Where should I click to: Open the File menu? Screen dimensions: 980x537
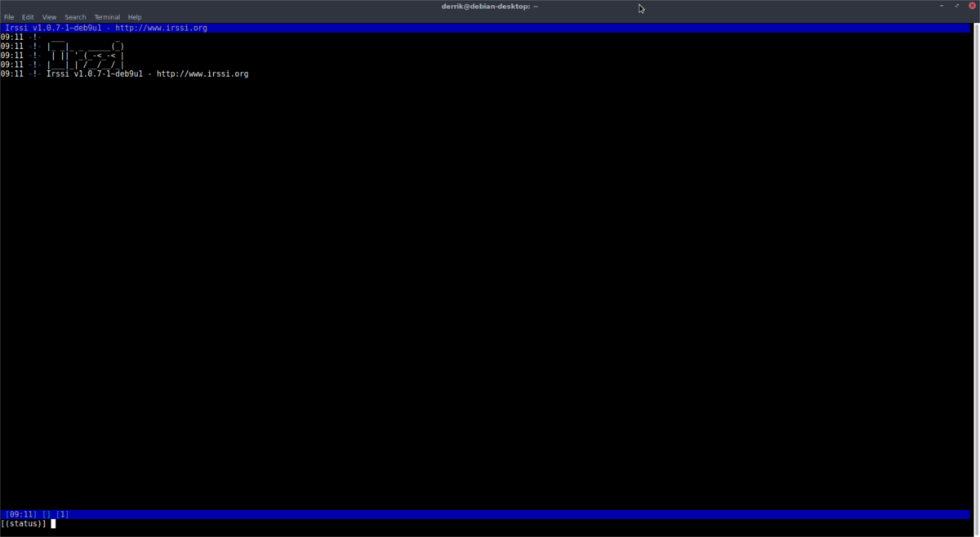pyautogui.click(x=9, y=17)
